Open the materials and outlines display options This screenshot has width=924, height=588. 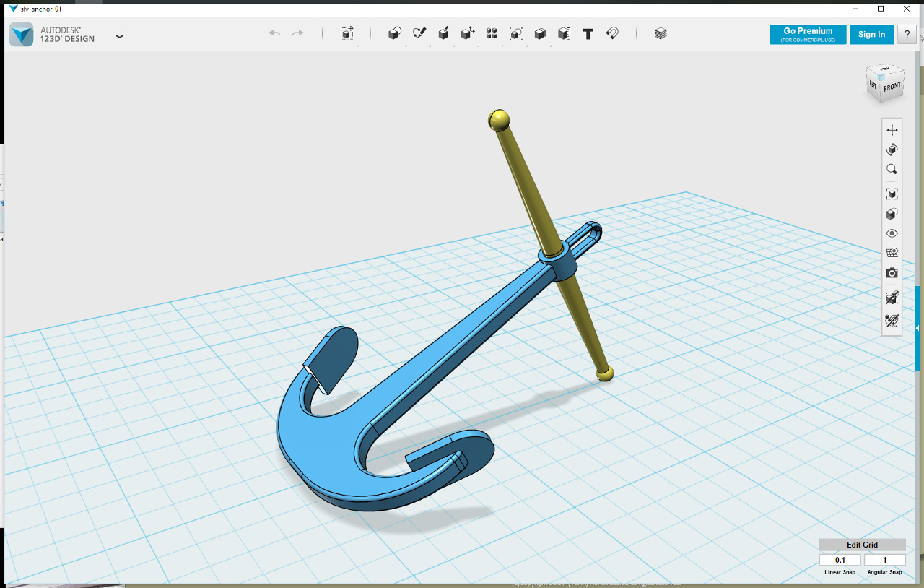pyautogui.click(x=892, y=214)
